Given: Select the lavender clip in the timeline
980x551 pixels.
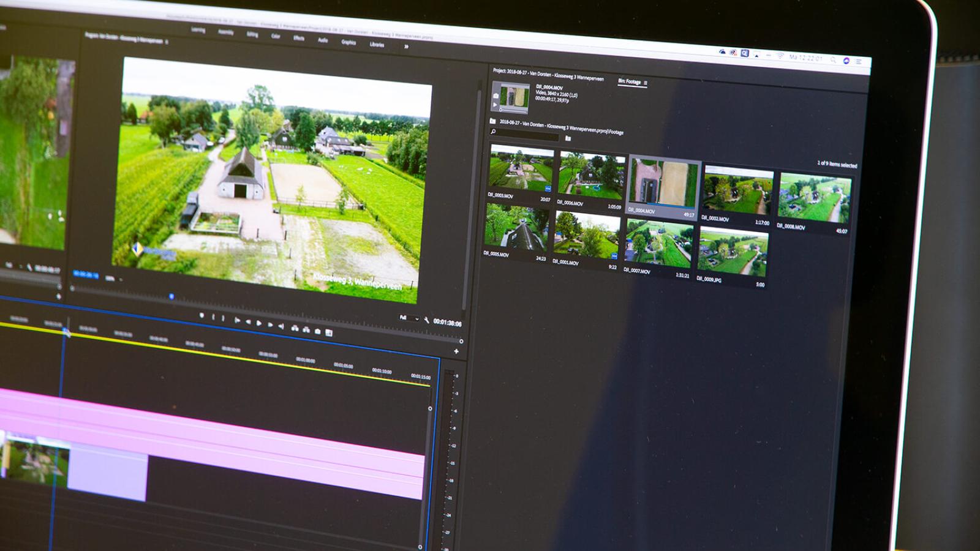Looking at the screenshot, I should click(108, 474).
